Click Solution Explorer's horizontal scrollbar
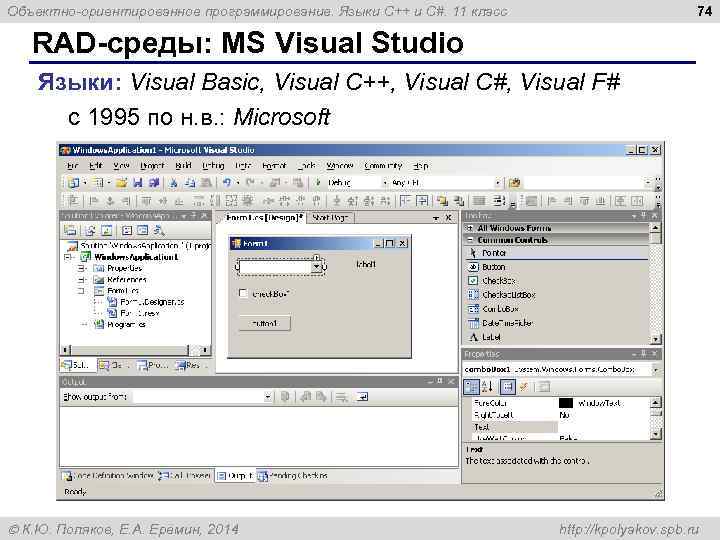 click(135, 350)
